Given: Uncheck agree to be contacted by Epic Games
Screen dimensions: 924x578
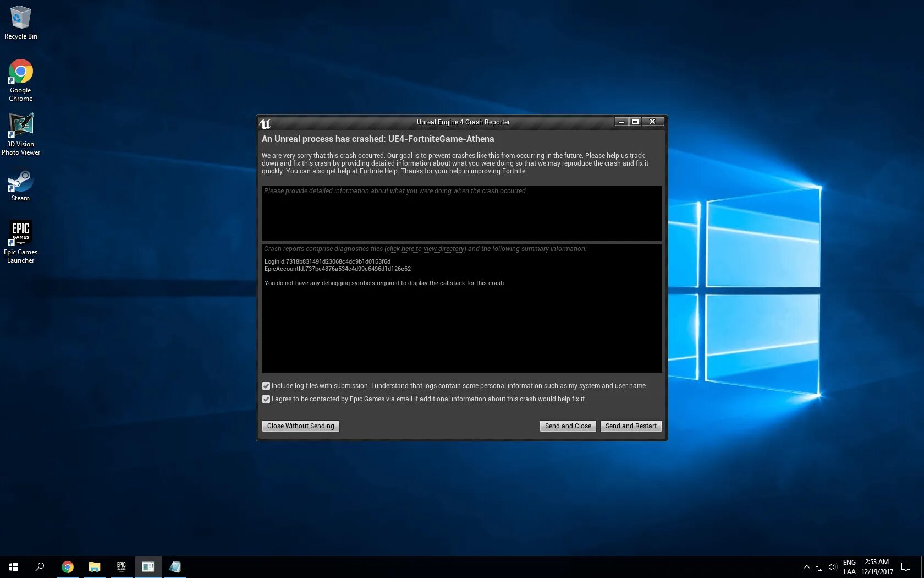Looking at the screenshot, I should click(266, 399).
